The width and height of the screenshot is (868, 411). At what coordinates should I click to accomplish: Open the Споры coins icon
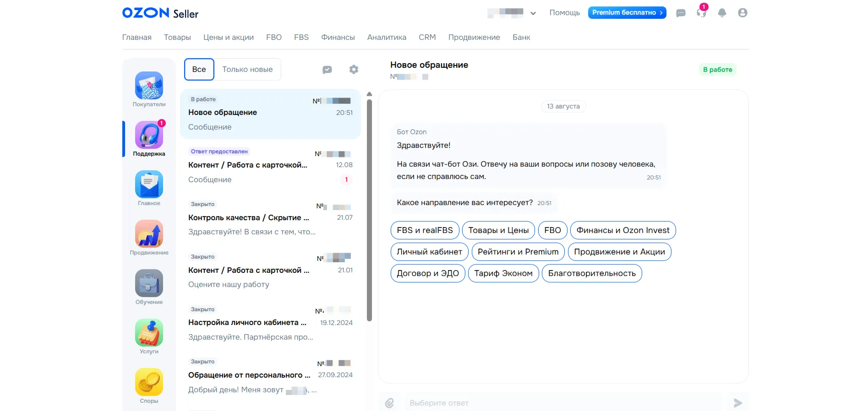(x=149, y=382)
